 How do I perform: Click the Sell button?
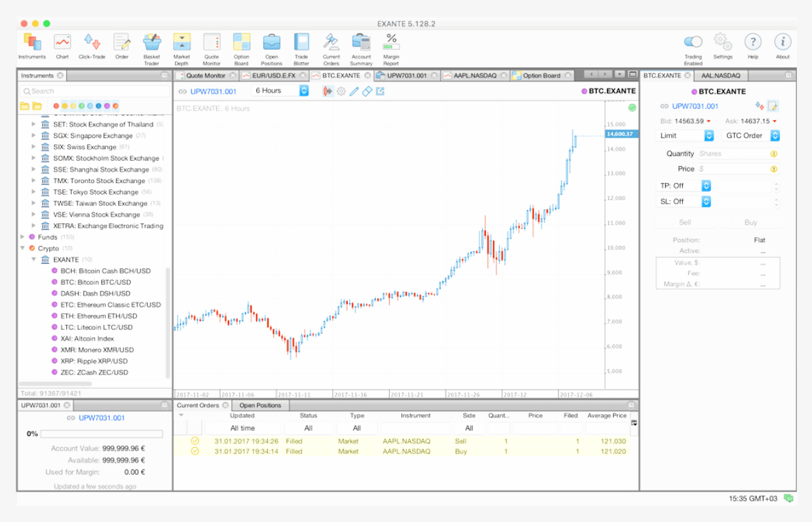(685, 222)
